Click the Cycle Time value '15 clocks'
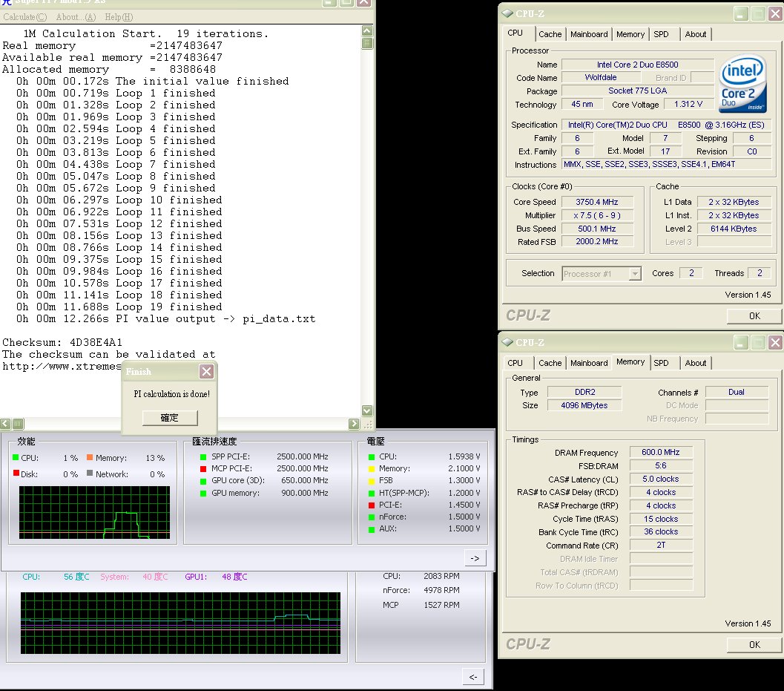The height and width of the screenshot is (691, 784). [660, 519]
